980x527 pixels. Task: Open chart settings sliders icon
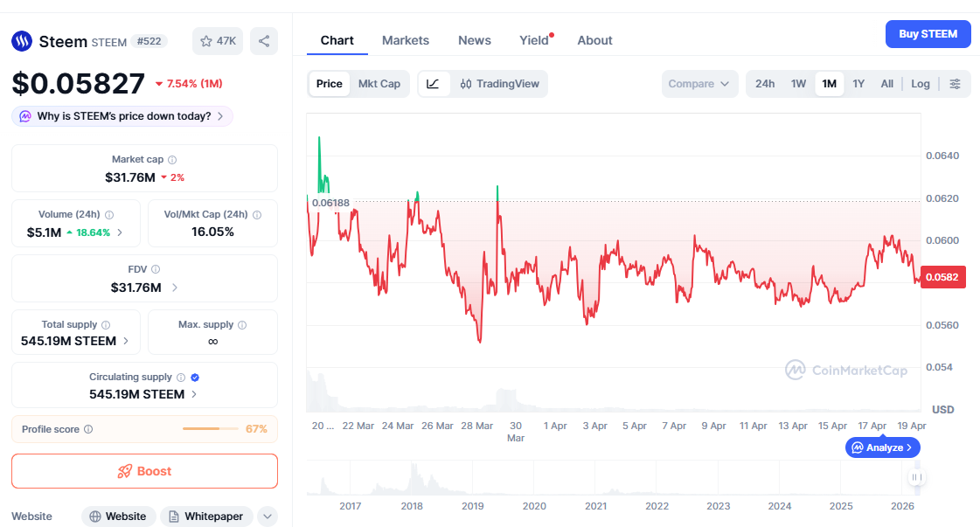(955, 84)
